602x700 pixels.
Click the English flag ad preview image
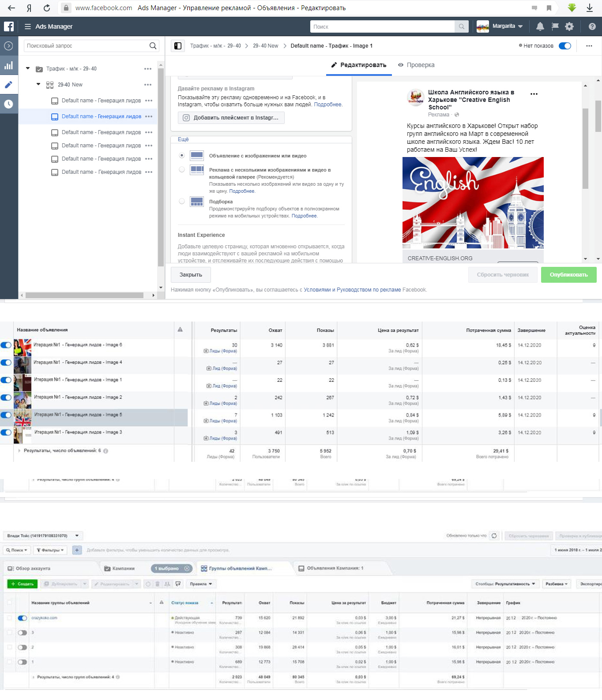coord(473,203)
